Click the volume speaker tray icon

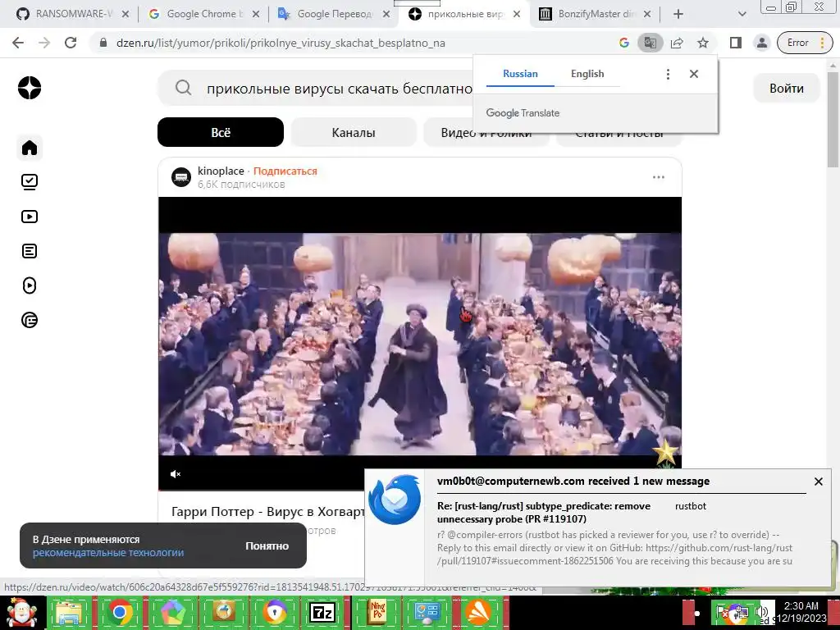761,612
